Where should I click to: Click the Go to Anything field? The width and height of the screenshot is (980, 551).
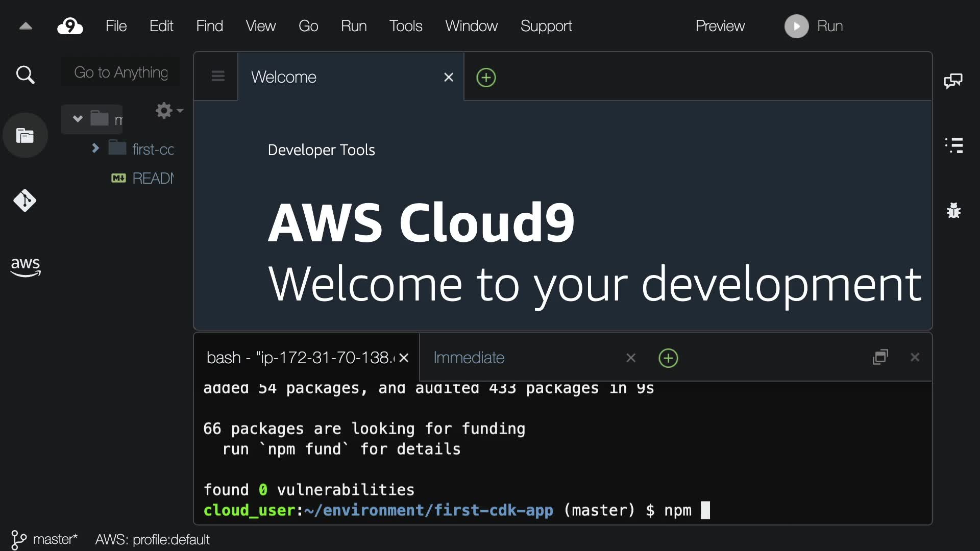click(x=121, y=72)
